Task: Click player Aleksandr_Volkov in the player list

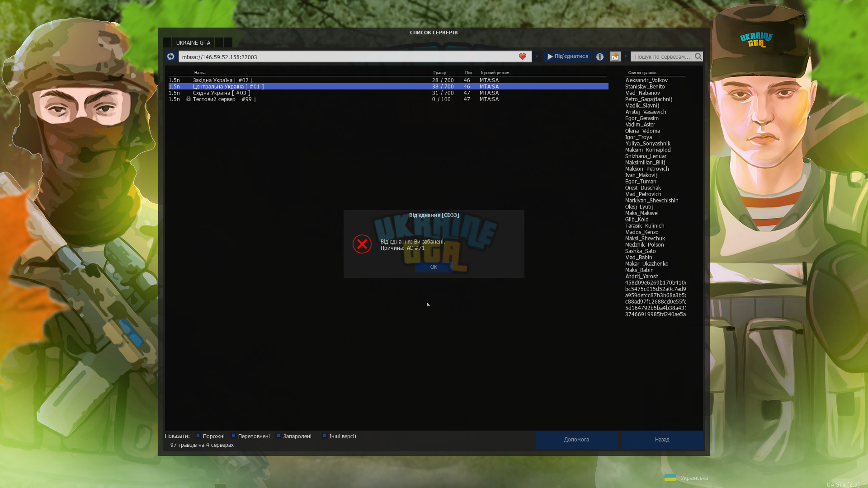Action: click(x=646, y=80)
